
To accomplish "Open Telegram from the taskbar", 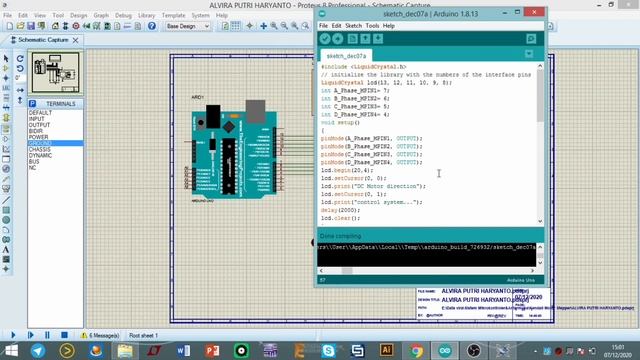I will pyautogui.click(x=38, y=351).
